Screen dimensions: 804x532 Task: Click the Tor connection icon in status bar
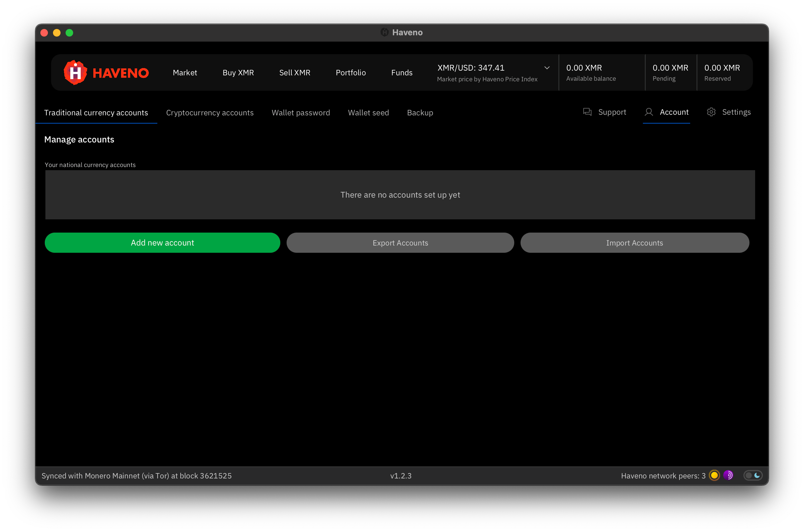coord(728,475)
